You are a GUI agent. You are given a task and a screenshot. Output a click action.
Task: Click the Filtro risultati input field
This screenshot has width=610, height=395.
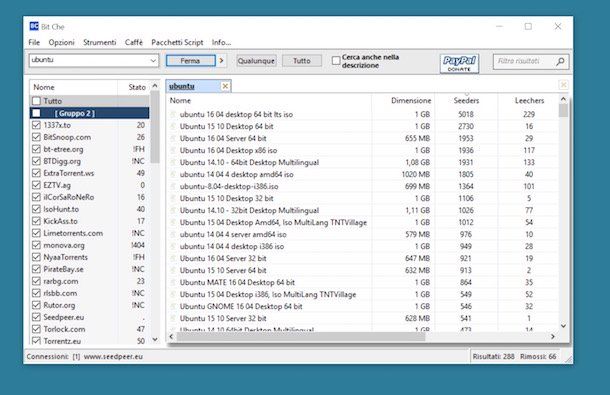pos(524,61)
